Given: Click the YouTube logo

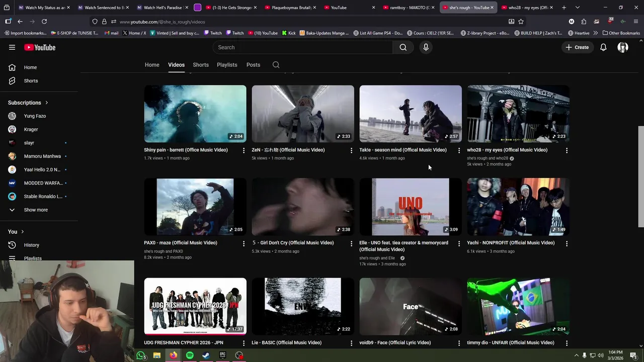Looking at the screenshot, I should (x=40, y=47).
